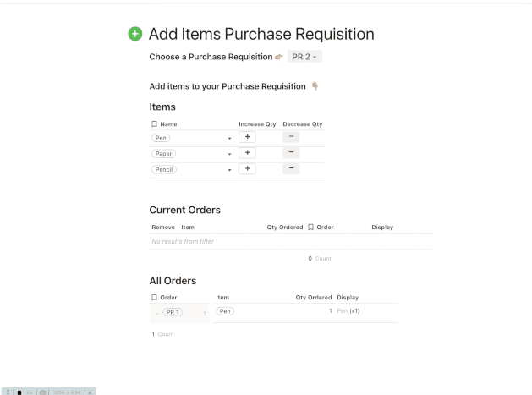Viewport: 532px width, 395px height.
Task: Decrease quantity for Pencil
Action: tap(290, 168)
